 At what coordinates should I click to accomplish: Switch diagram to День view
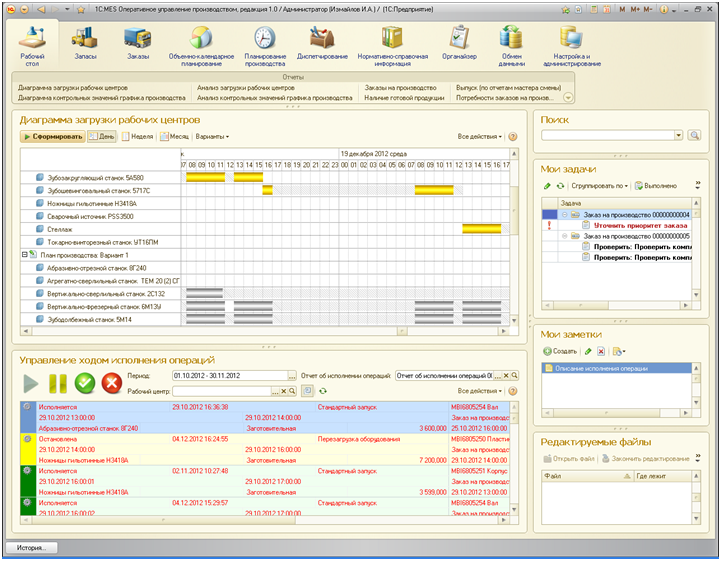[102, 137]
